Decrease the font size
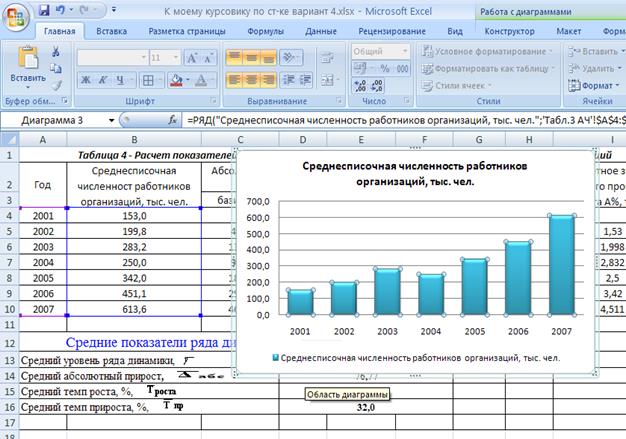The height and width of the screenshot is (439, 626). click(x=208, y=58)
